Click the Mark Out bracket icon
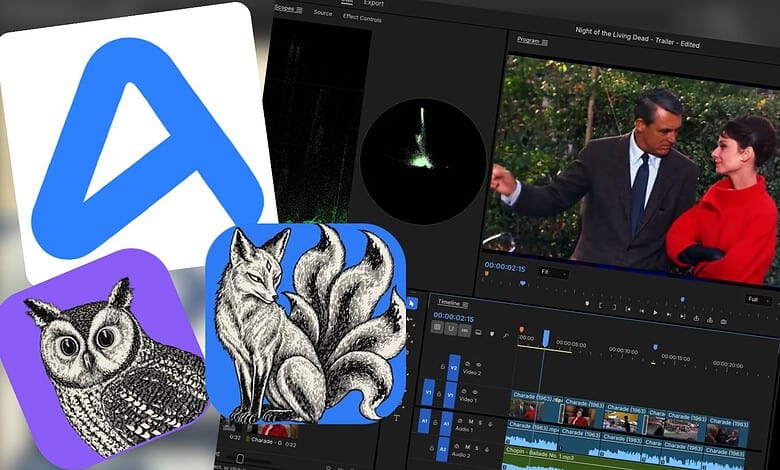780x470 pixels. pyautogui.click(x=614, y=307)
